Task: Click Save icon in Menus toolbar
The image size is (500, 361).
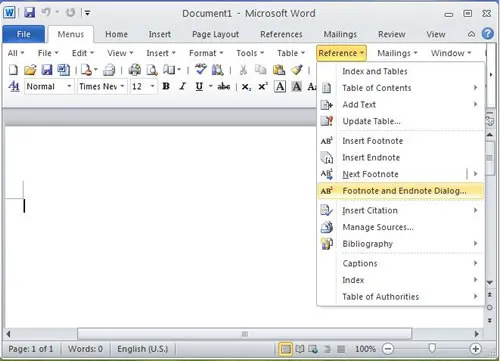Action: tap(47, 70)
